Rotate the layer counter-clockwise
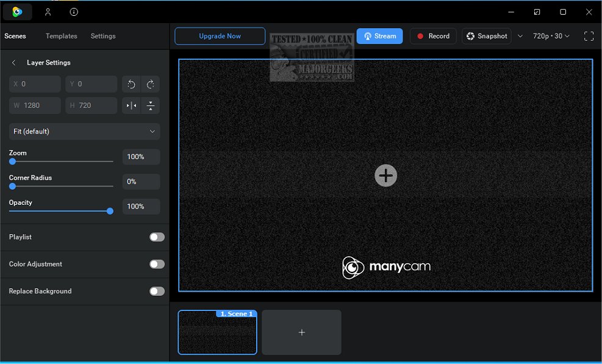Image resolution: width=602 pixels, height=364 pixels. coord(131,84)
